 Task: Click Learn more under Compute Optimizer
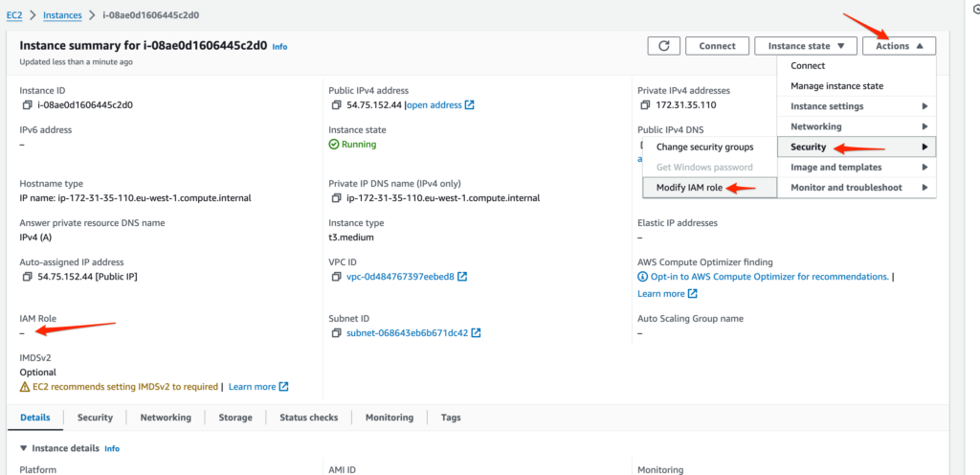pyautogui.click(x=661, y=293)
